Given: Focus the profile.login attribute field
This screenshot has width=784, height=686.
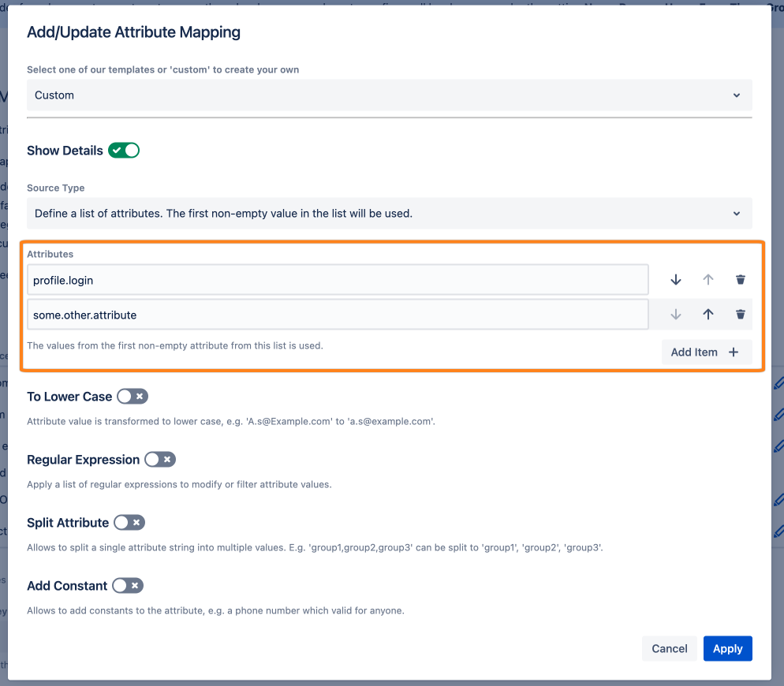Looking at the screenshot, I should tap(338, 280).
